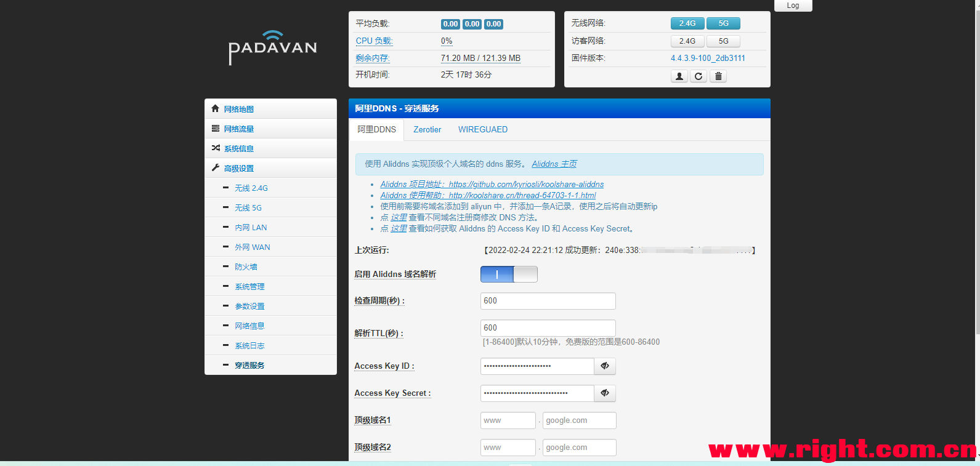This screenshot has height=466, width=980.
Task: Click the shuffle icon beside 系统信息
Action: pyautogui.click(x=215, y=148)
